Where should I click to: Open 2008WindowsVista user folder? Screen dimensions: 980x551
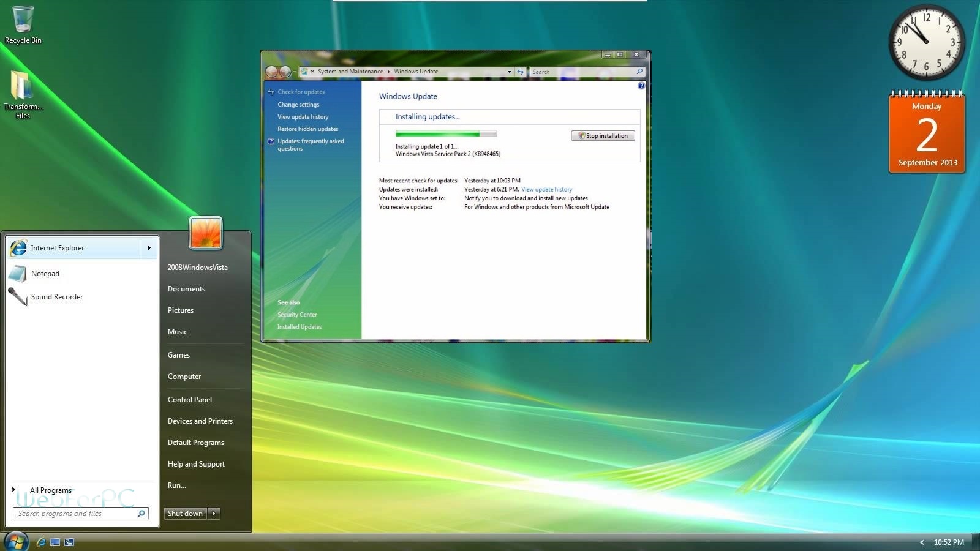(198, 268)
